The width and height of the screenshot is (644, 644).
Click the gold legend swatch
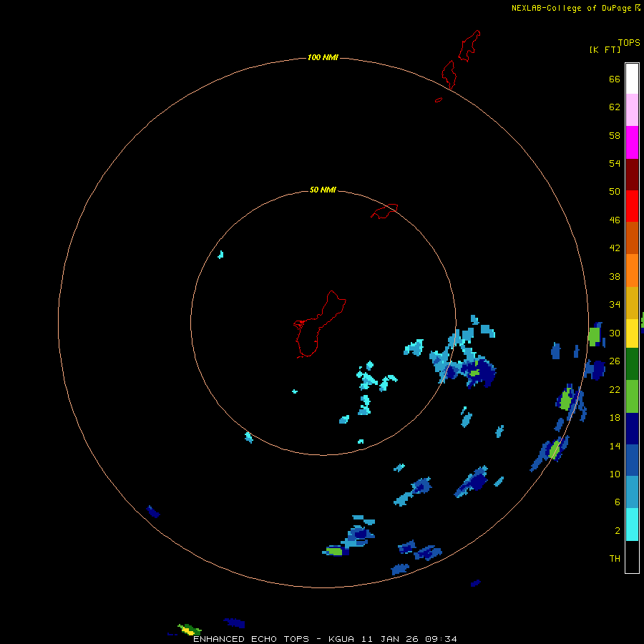(x=632, y=303)
